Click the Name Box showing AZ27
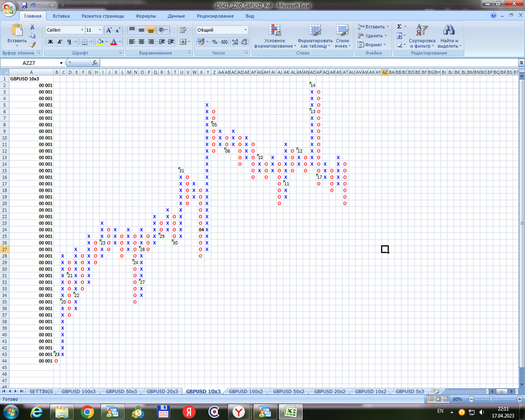 (29, 63)
